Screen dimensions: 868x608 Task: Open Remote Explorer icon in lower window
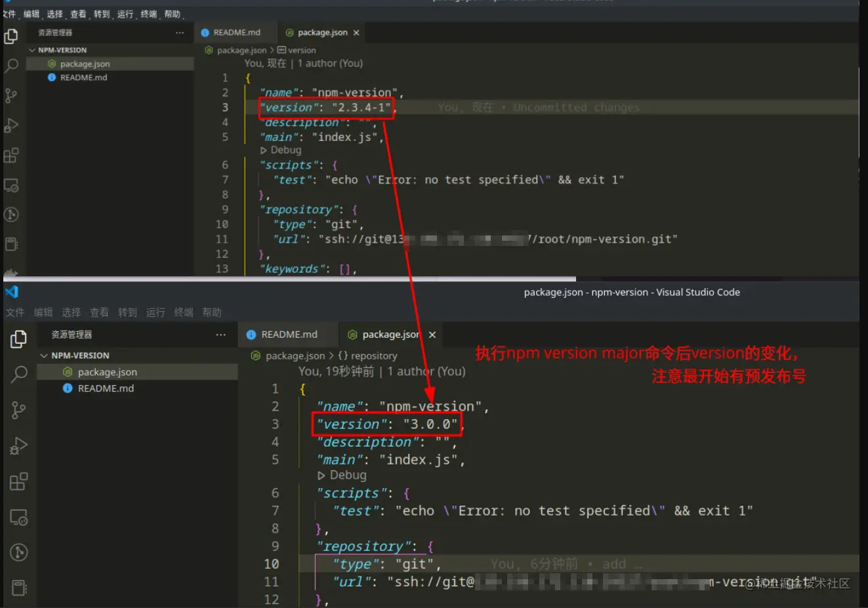pos(18,517)
